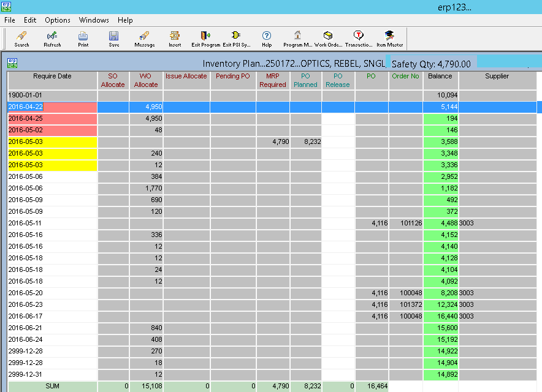Open the Message tool
Screen dimensions: 542x392
144,39
